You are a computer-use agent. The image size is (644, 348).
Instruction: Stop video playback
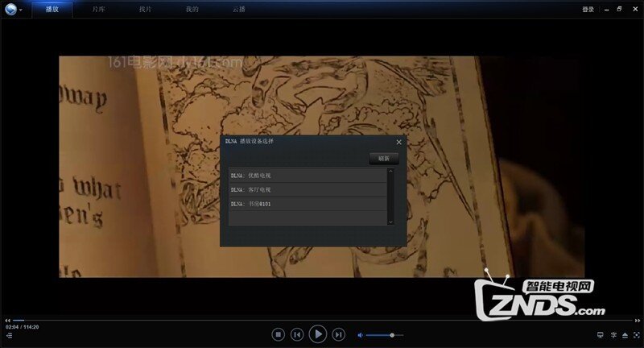278,334
